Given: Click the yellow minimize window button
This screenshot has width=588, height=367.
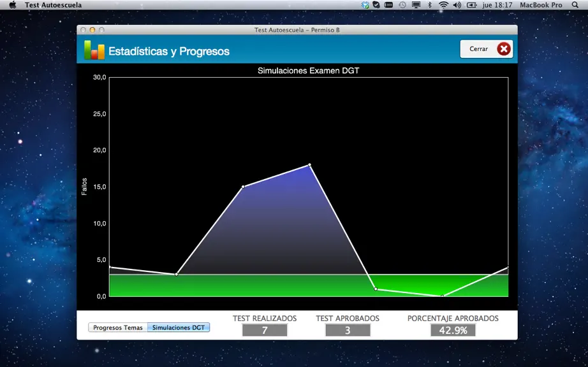Looking at the screenshot, I should click(x=92, y=30).
